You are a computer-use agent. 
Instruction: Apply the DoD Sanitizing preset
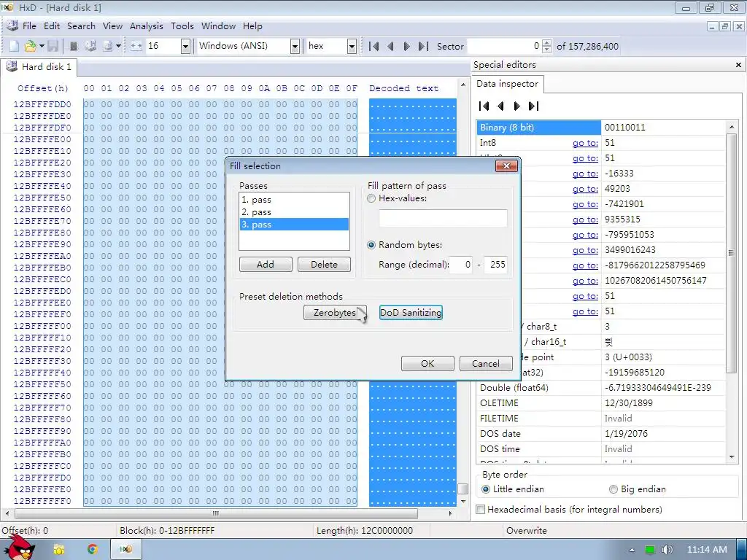click(x=411, y=313)
